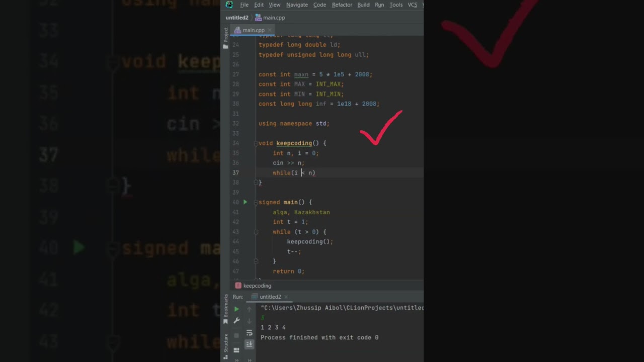Open the Navigate menu

click(x=297, y=5)
